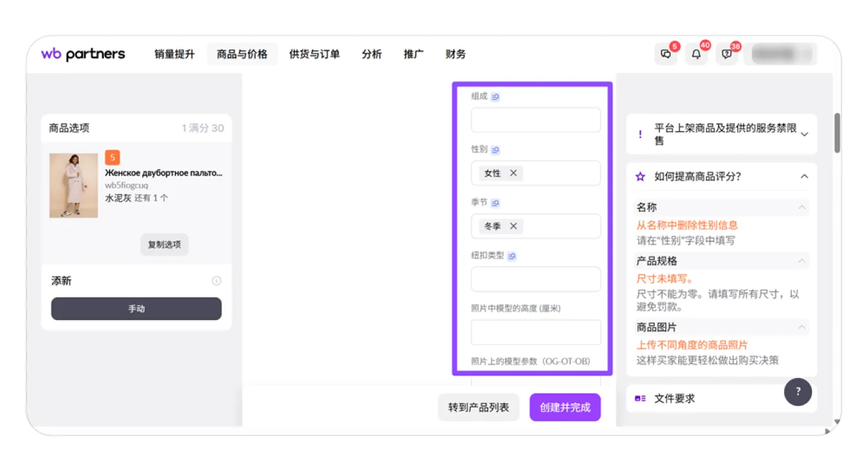The image size is (868, 471).
Task: Open the 推广 menu
Action: pos(414,54)
